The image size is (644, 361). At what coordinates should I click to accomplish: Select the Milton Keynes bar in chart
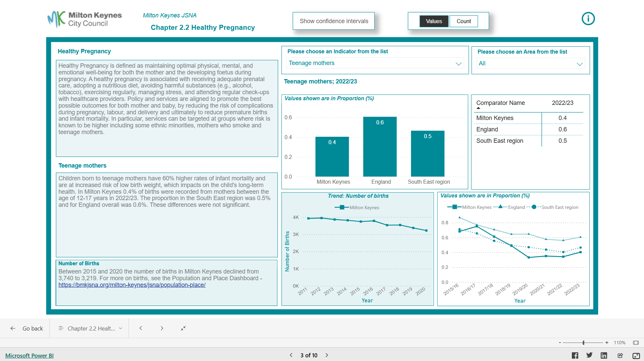click(x=332, y=157)
